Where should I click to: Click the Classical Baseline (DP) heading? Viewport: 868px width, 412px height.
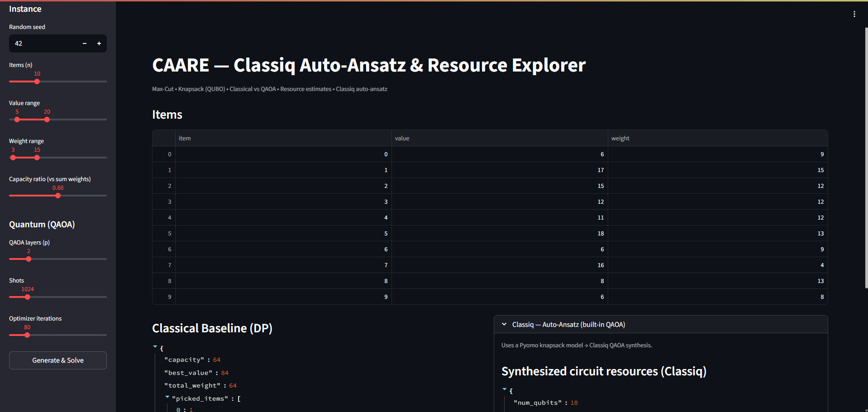click(212, 328)
